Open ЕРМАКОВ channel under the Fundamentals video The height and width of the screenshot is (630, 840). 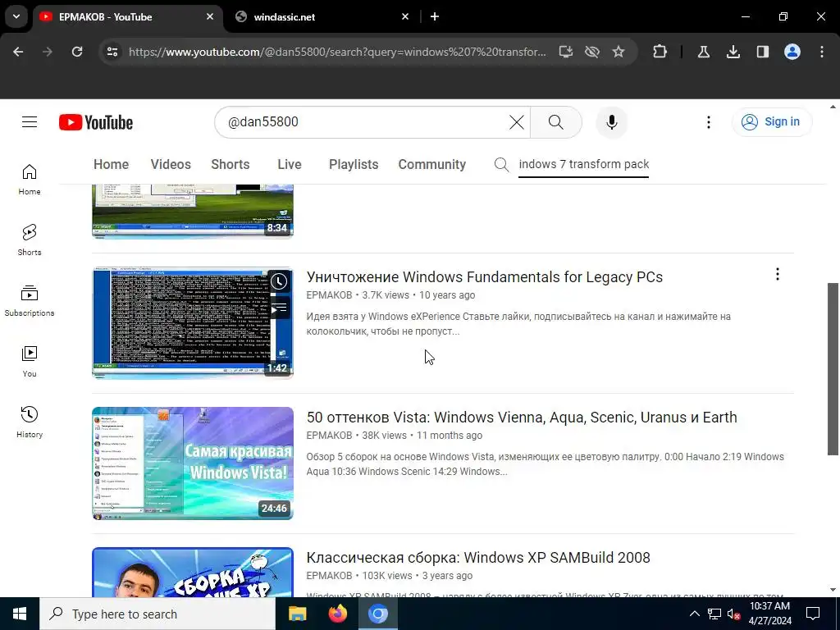[329, 295]
